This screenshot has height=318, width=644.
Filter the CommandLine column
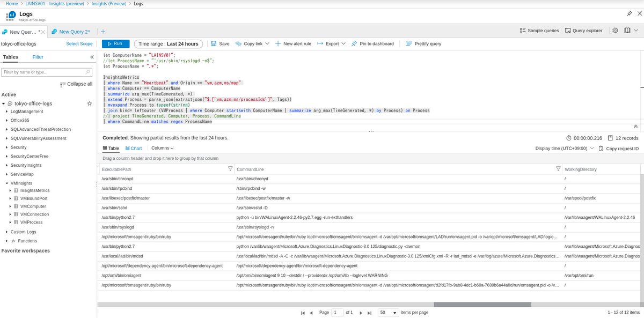tap(558, 169)
